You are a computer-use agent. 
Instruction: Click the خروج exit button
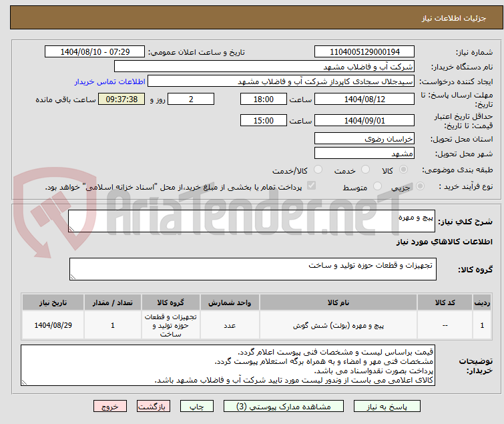110,407
